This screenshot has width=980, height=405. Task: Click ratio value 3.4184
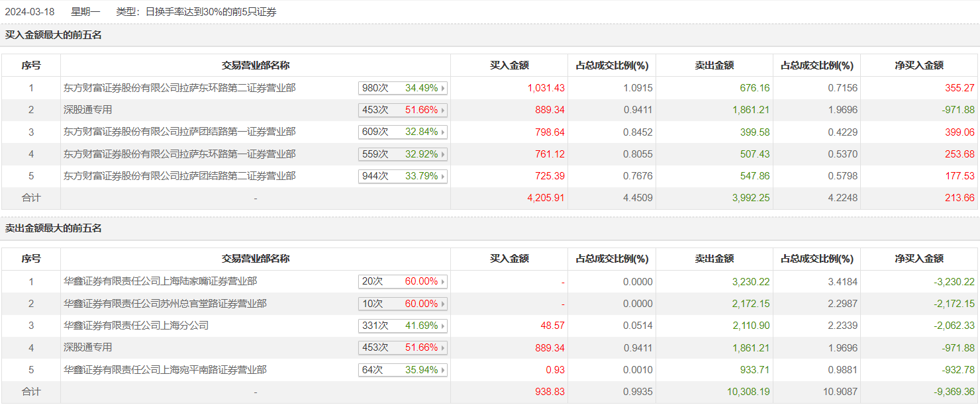(x=843, y=282)
